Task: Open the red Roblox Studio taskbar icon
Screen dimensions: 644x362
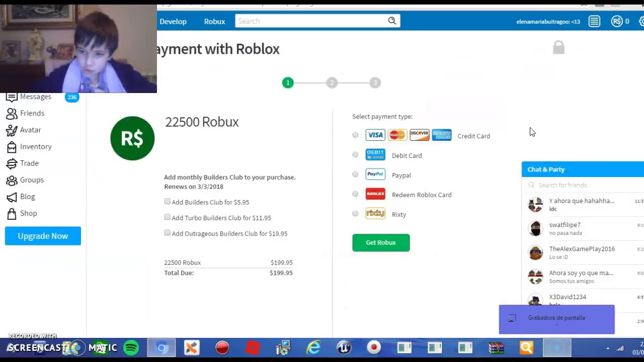Action: point(253,348)
